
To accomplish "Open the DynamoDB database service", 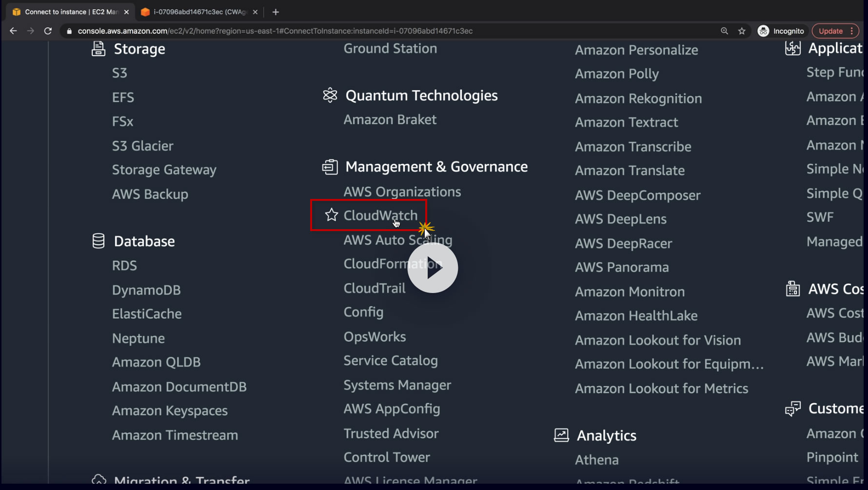I will click(x=146, y=290).
